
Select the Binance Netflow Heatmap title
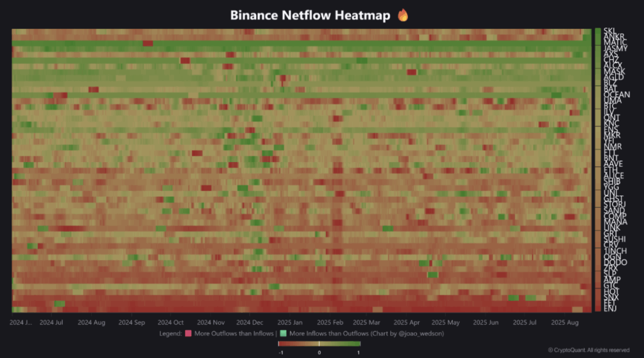tap(311, 15)
